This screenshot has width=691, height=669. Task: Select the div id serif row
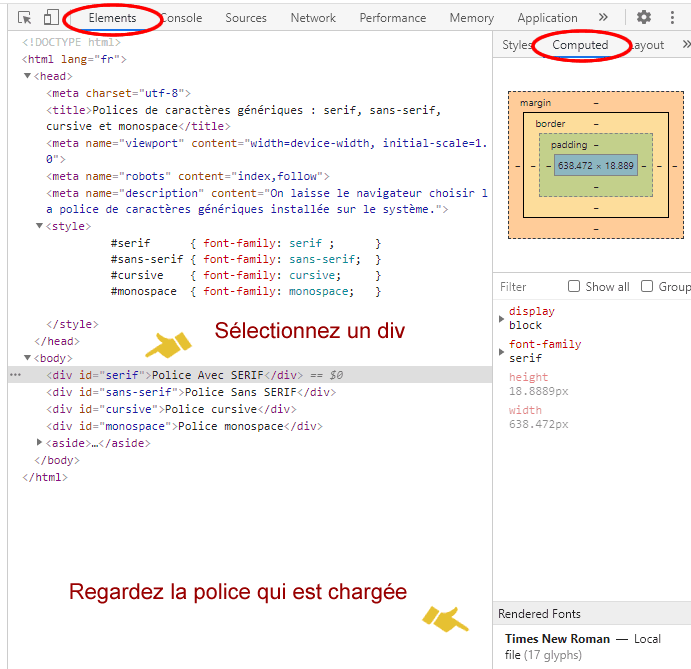click(249, 375)
